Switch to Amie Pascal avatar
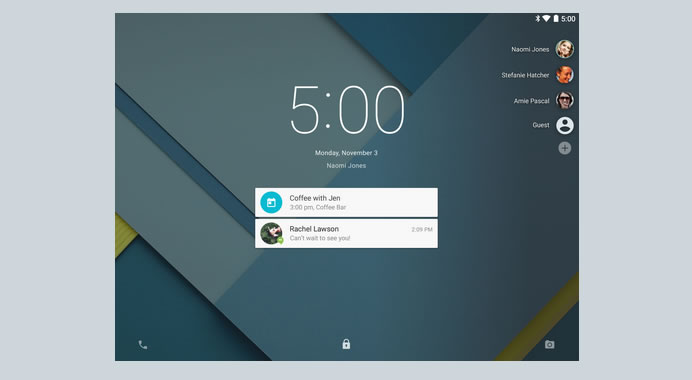The image size is (692, 380). coord(564,100)
